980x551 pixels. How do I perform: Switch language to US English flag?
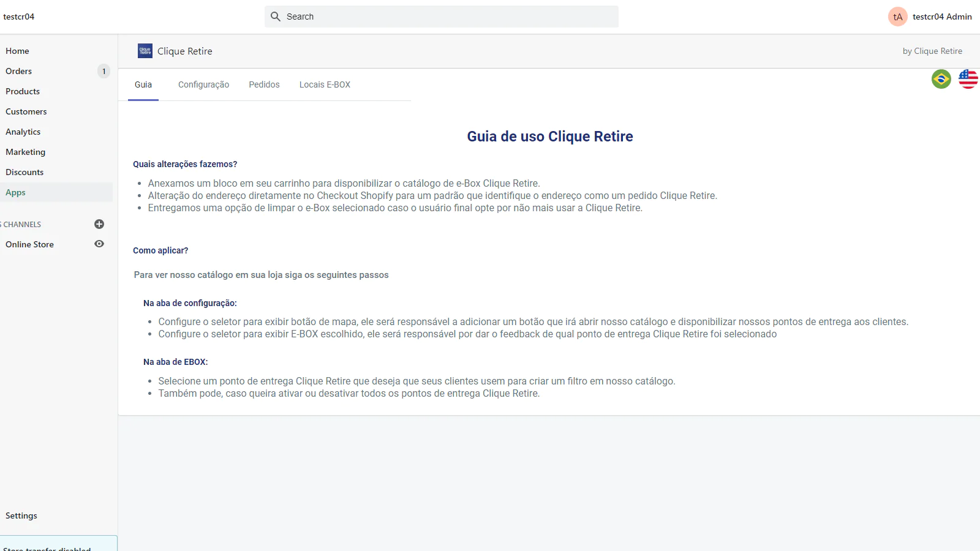pos(968,79)
